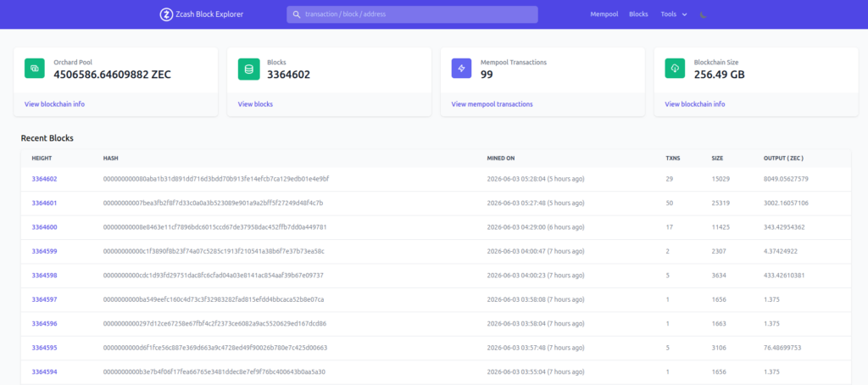Viewport: 868px width, 385px height.
Task: Click size value 15029
Action: [721, 179]
